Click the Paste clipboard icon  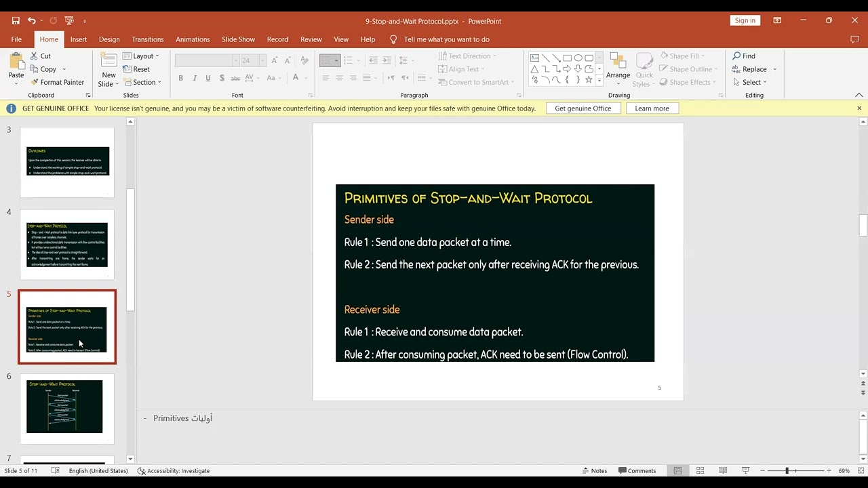pyautogui.click(x=16, y=61)
